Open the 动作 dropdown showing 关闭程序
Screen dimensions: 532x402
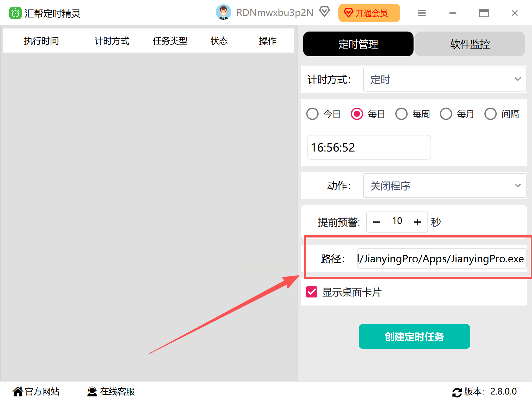(x=445, y=186)
